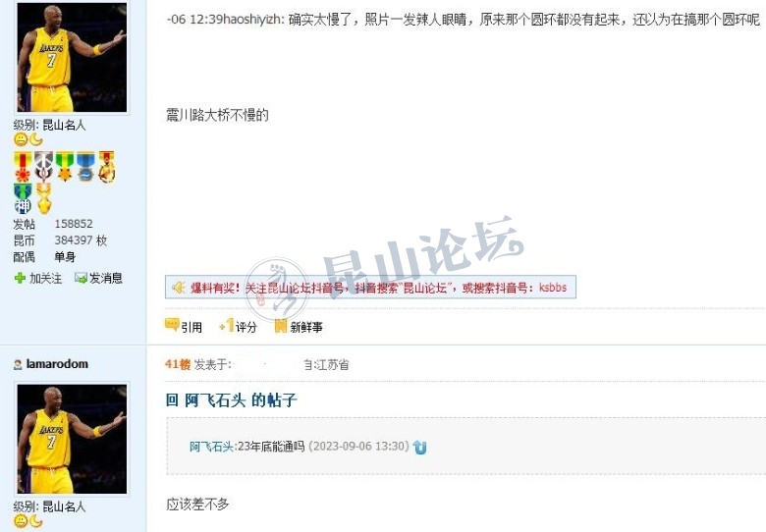Click user icon beside lamarodom name

[x=18, y=364]
